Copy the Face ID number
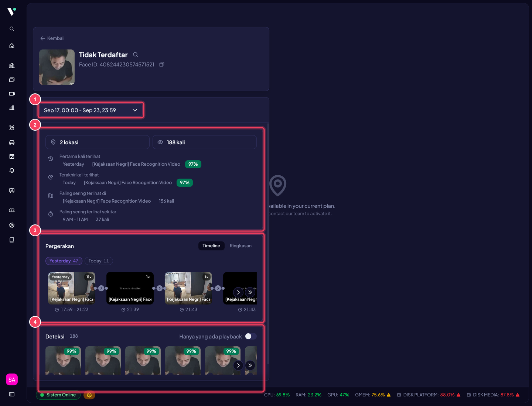 (x=162, y=64)
